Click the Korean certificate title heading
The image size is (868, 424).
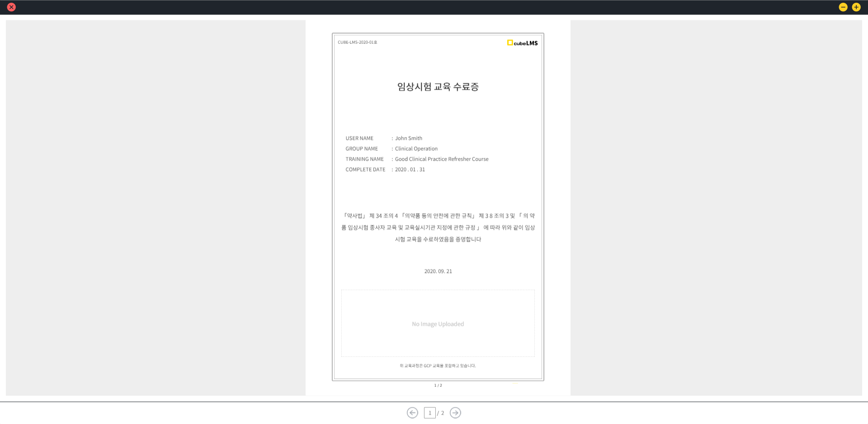tap(438, 87)
